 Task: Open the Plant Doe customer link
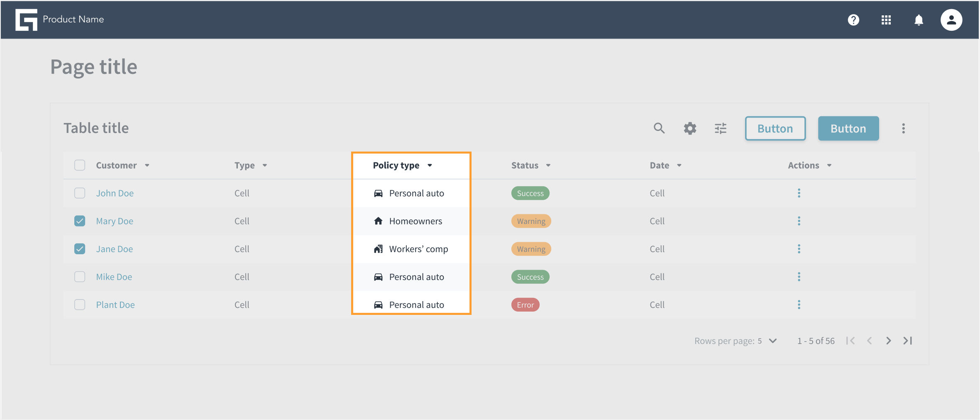pos(115,305)
